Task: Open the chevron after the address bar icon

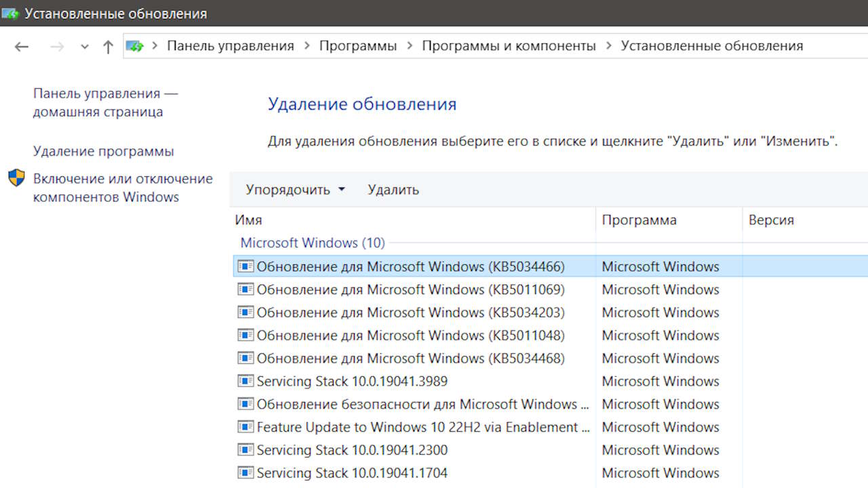Action: [155, 46]
